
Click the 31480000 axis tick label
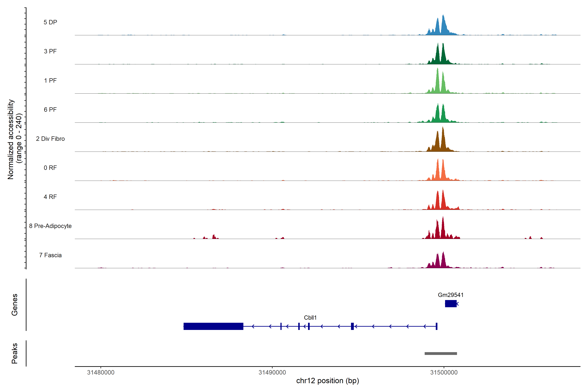(101, 373)
